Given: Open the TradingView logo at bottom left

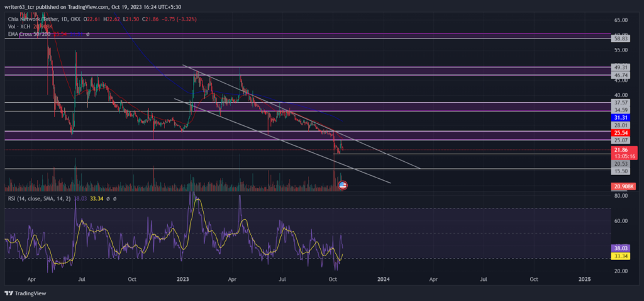Looking at the screenshot, I should (x=25, y=293).
